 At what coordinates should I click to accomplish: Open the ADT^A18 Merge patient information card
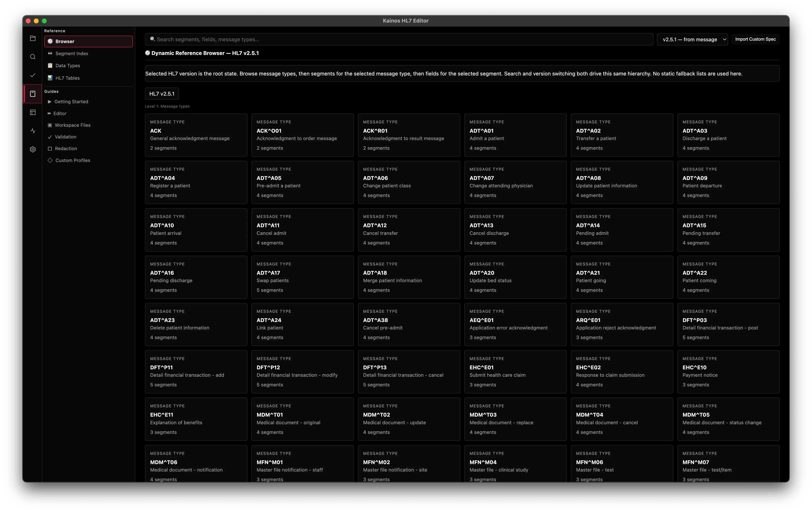pos(409,277)
